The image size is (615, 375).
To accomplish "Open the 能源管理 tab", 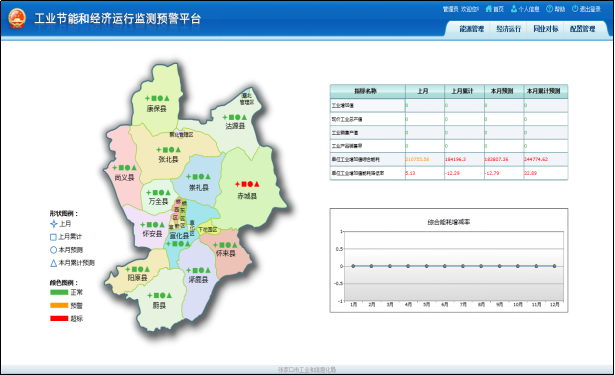I will click(x=471, y=29).
